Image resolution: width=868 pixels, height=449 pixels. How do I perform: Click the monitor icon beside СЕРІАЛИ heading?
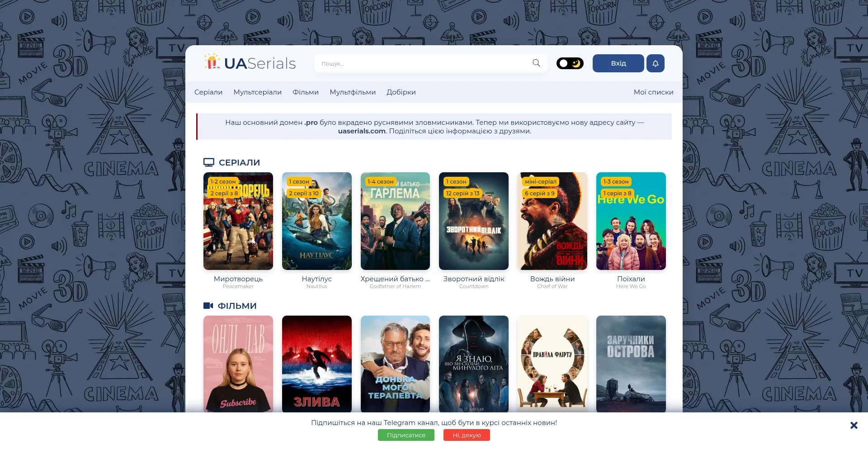tap(208, 162)
